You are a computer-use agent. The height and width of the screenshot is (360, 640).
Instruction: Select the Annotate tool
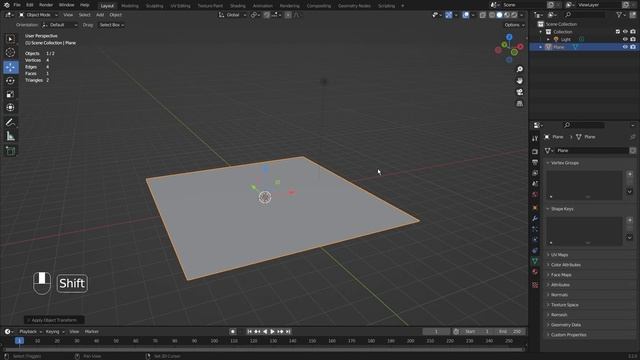[11, 122]
